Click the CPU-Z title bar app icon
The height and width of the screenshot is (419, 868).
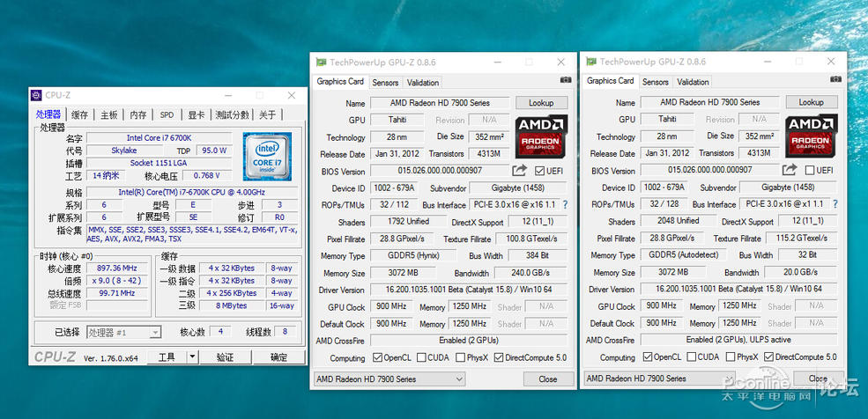coord(36,95)
